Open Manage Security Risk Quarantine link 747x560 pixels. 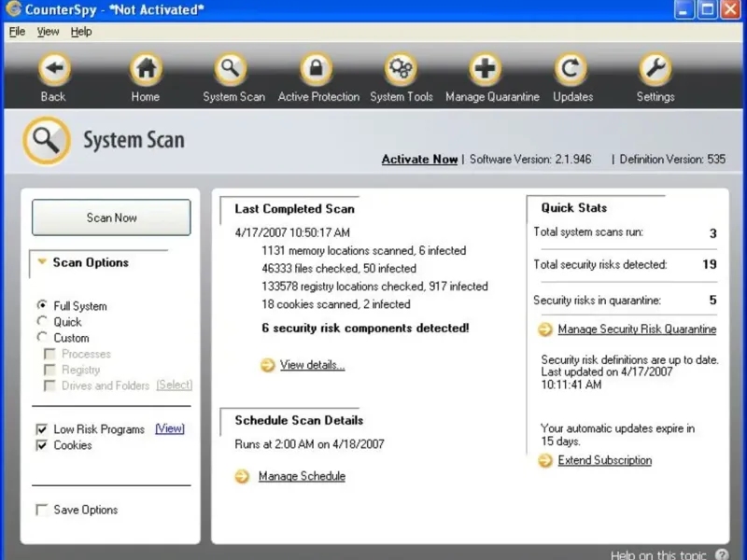637,329
